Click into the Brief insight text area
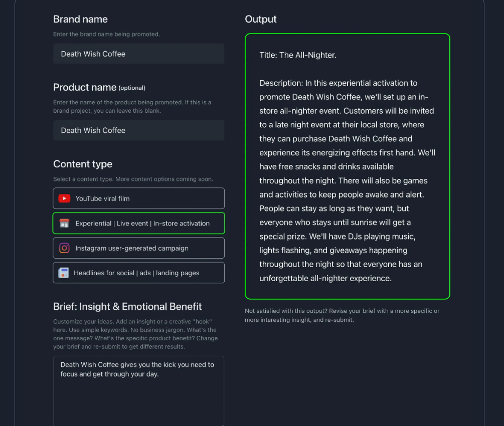The width and height of the screenshot is (504, 426). point(138,390)
